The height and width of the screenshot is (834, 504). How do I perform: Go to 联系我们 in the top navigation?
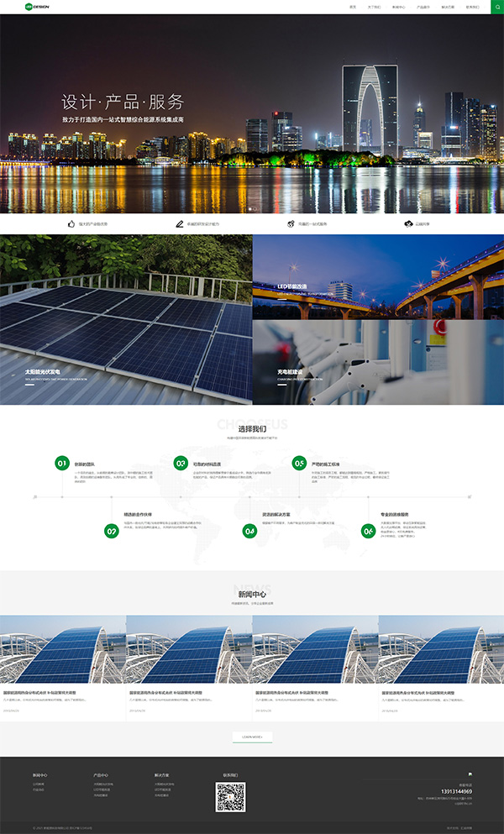click(x=474, y=7)
